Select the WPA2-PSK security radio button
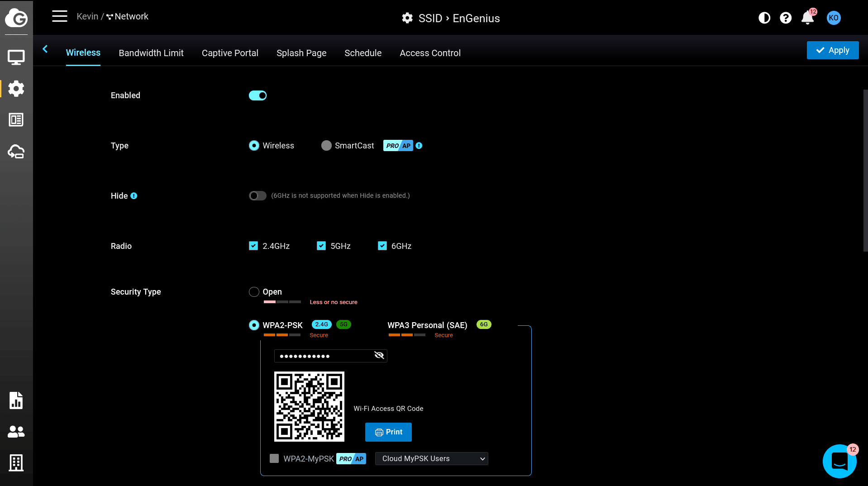 (254, 325)
